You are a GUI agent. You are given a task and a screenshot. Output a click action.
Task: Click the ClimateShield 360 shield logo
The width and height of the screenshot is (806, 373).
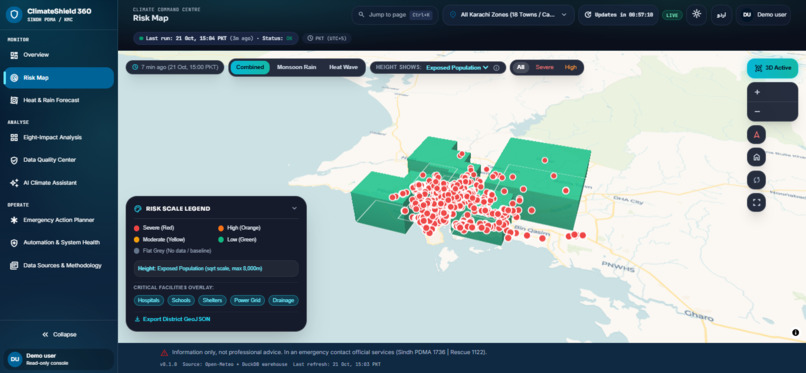click(x=14, y=14)
